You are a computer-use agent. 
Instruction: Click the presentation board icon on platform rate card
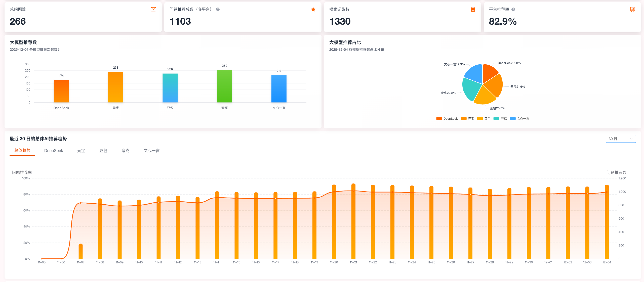pyautogui.click(x=632, y=9)
